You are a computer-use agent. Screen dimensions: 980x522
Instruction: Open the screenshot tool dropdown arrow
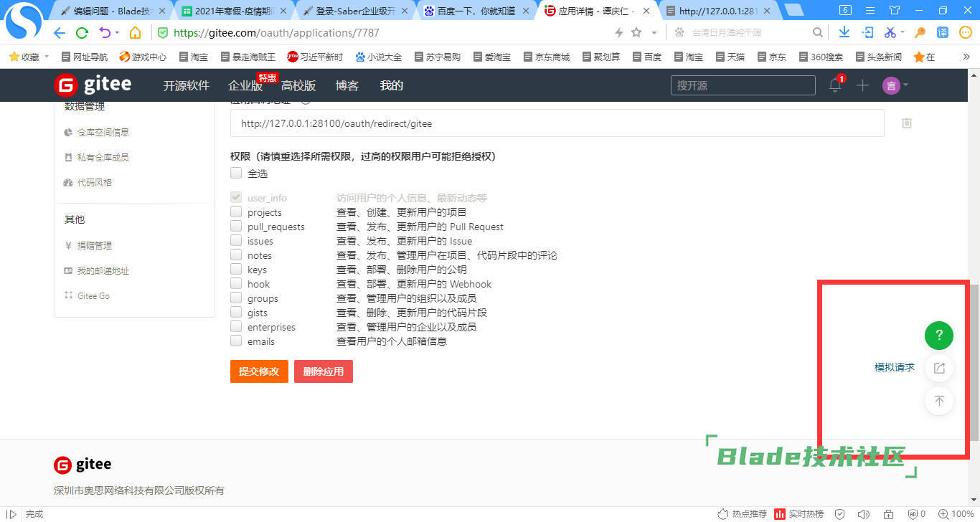click(902, 32)
